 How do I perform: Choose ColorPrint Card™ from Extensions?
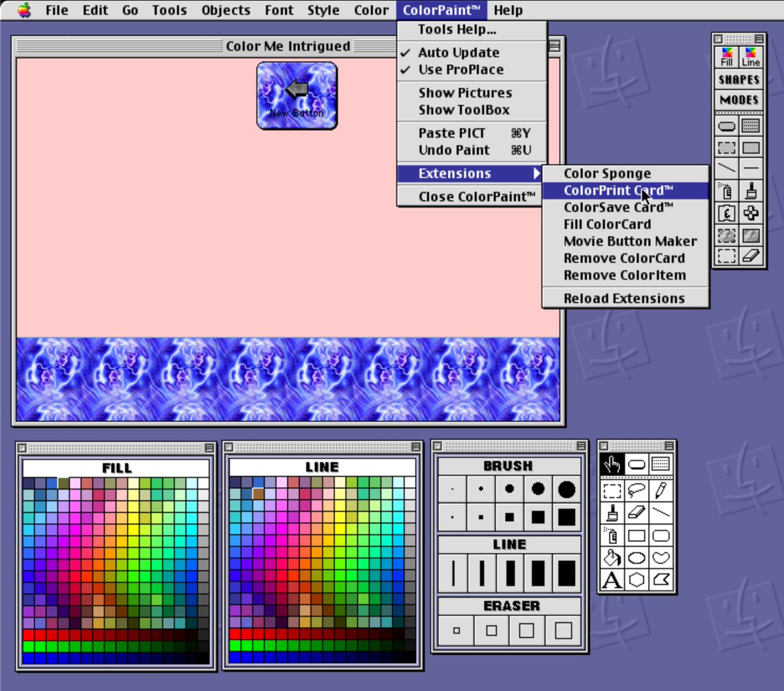pyautogui.click(x=626, y=190)
